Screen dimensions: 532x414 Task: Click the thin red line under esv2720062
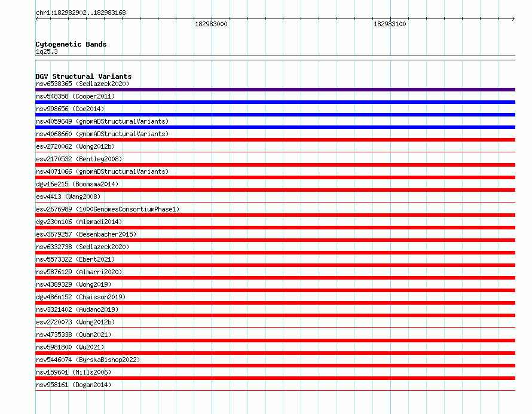275,152
